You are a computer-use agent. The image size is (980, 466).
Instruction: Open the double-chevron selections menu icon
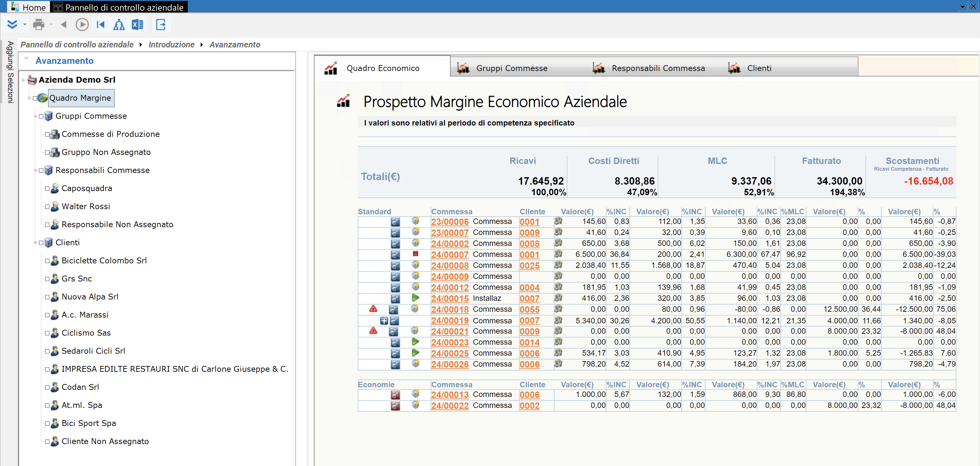pos(12,25)
